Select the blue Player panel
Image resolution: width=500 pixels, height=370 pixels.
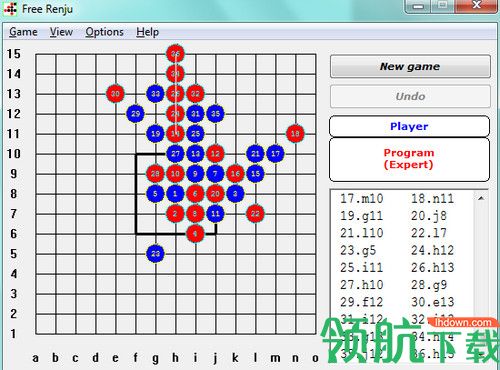(x=409, y=126)
